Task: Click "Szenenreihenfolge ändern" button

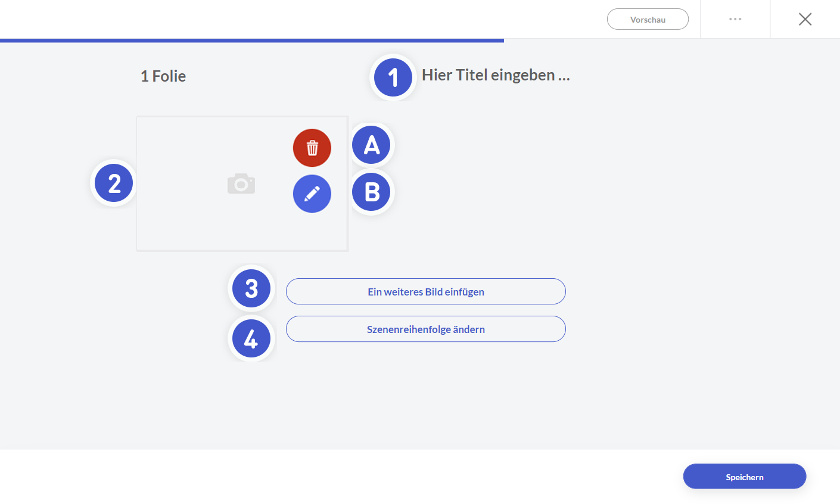Action: point(425,329)
